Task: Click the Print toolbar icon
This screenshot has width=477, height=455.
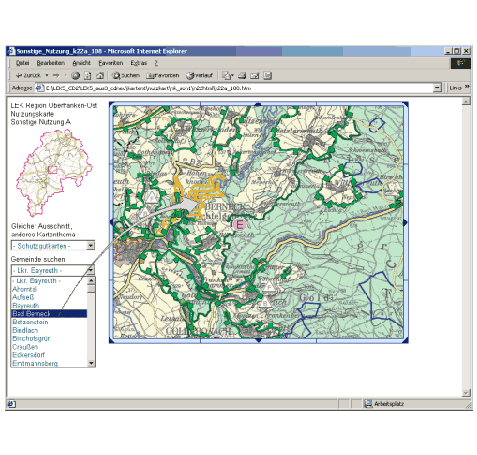Action: [242, 76]
